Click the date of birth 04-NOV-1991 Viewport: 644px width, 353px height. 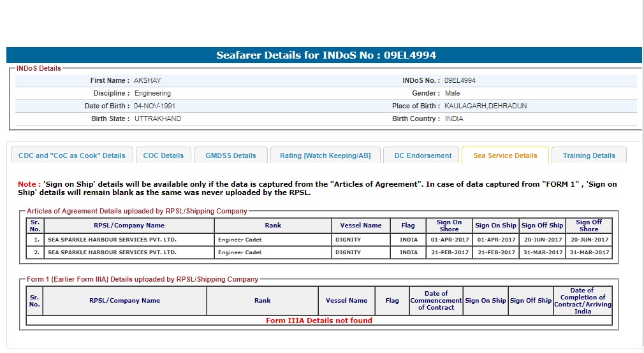pyautogui.click(x=154, y=106)
